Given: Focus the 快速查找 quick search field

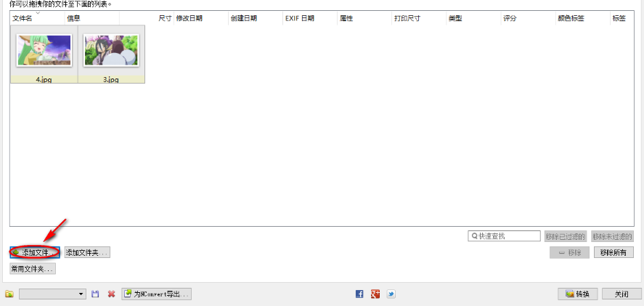Looking at the screenshot, I should tap(505, 236).
